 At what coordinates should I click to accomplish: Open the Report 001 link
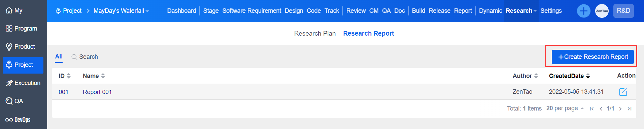[97, 92]
